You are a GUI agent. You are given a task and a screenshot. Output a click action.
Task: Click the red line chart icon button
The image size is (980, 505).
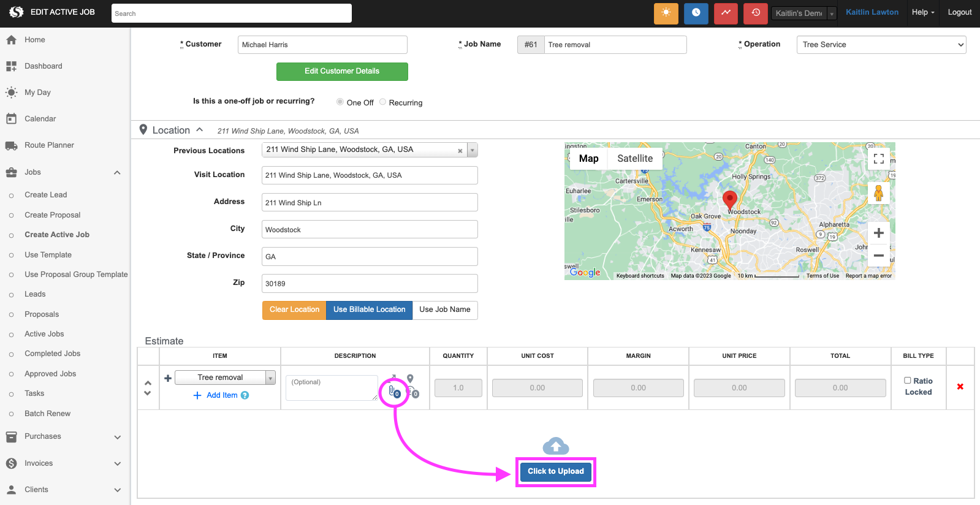726,13
